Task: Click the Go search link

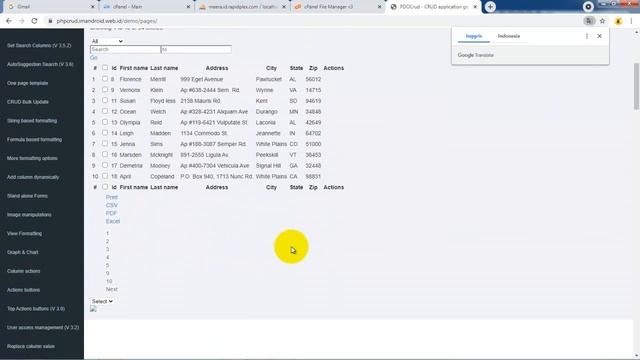Action: coord(93,58)
